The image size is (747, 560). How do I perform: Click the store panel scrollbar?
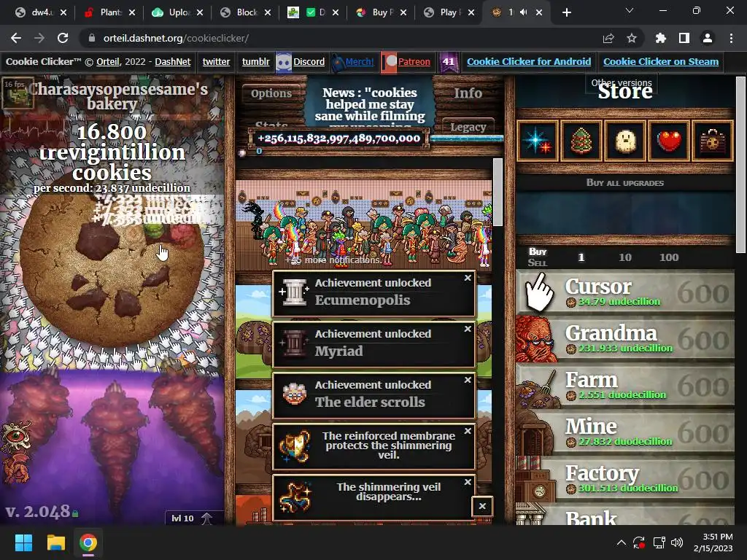coord(740,165)
